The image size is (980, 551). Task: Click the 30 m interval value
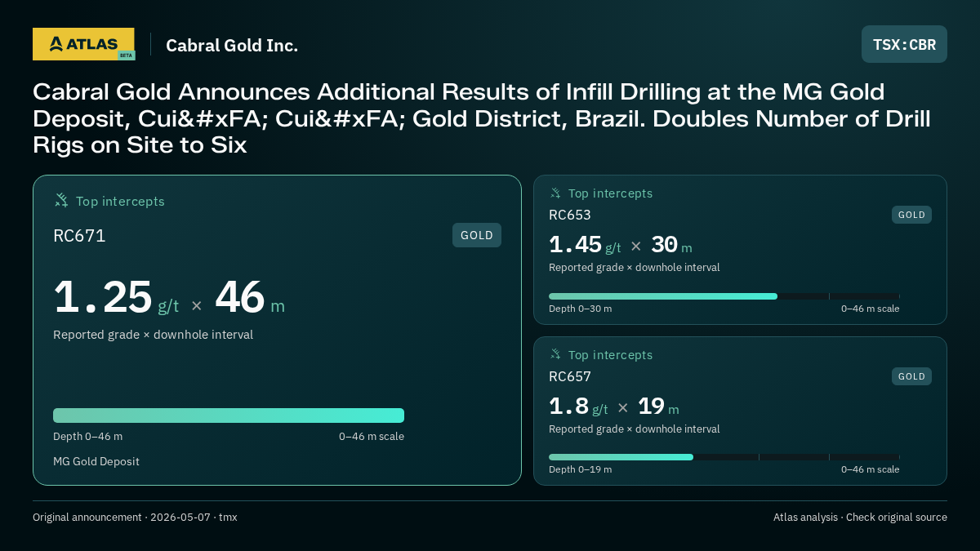pos(671,245)
